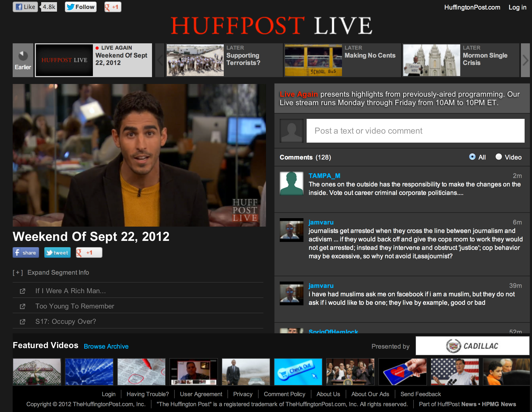The height and width of the screenshot is (412, 532).
Task: Open featured video with red pen newspaper thumbnail
Action: click(141, 372)
